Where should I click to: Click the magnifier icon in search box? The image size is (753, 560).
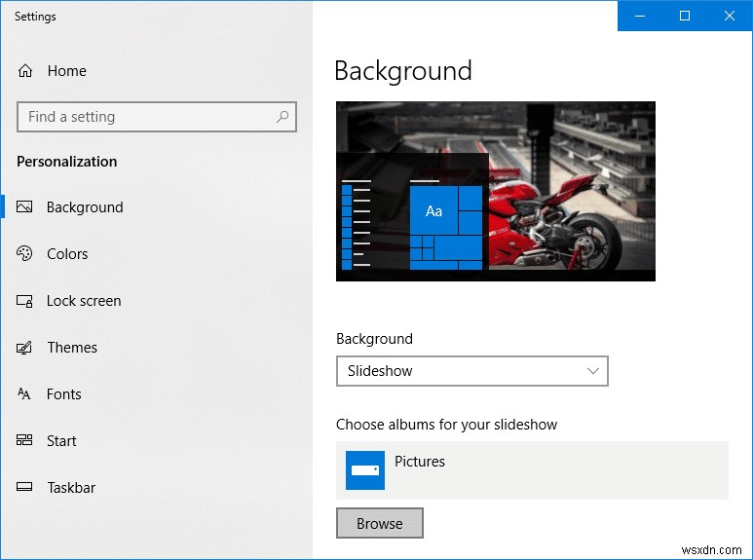[x=282, y=117]
